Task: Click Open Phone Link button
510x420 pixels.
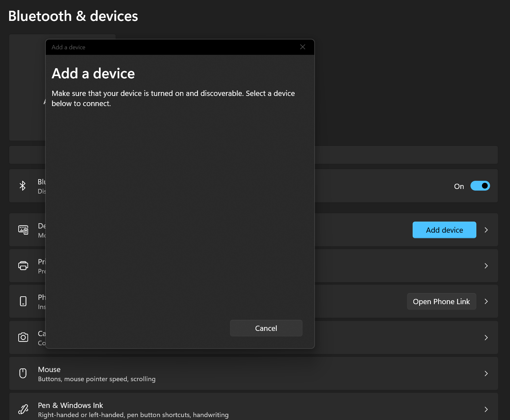Action: pyautogui.click(x=441, y=302)
